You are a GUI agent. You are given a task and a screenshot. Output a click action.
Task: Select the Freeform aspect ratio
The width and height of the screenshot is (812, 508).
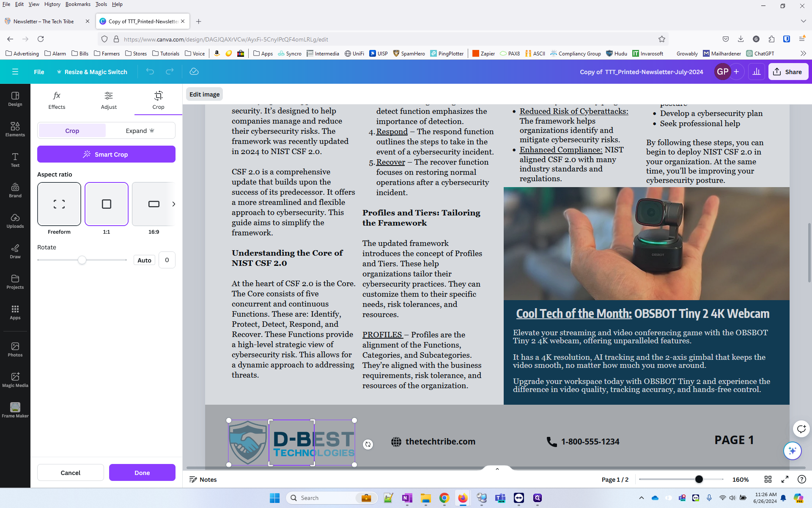pos(59,204)
